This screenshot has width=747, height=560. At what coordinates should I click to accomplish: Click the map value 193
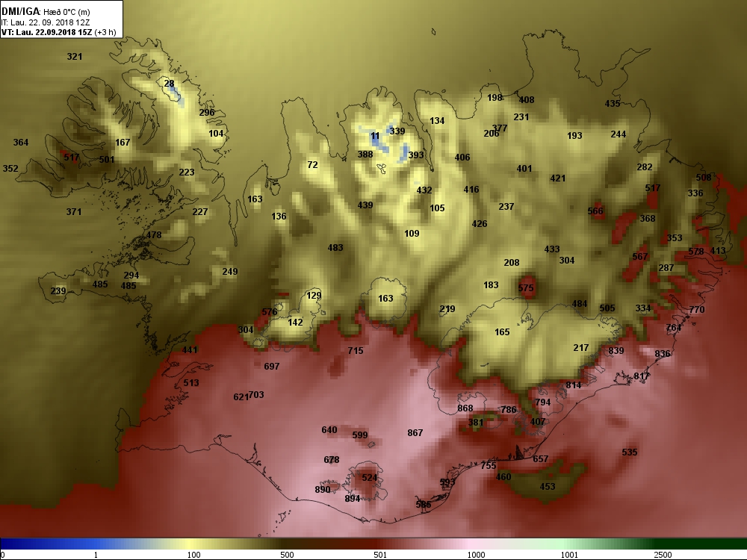click(x=574, y=136)
